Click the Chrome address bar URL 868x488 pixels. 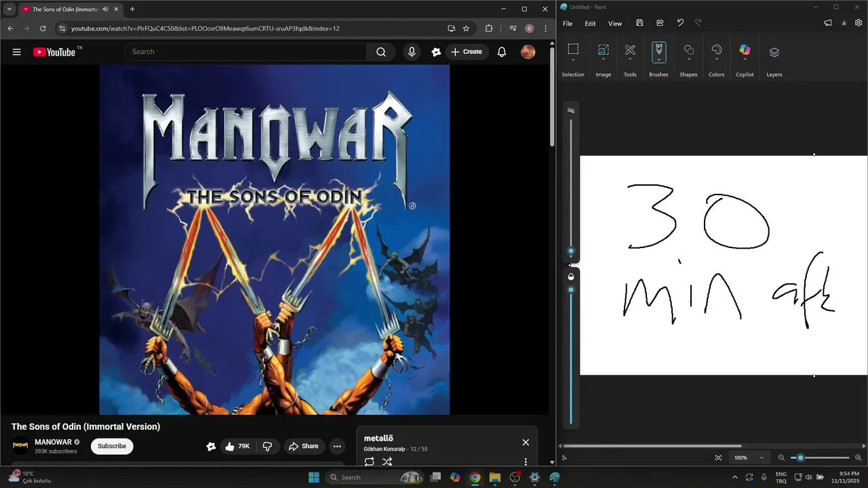tap(205, 28)
